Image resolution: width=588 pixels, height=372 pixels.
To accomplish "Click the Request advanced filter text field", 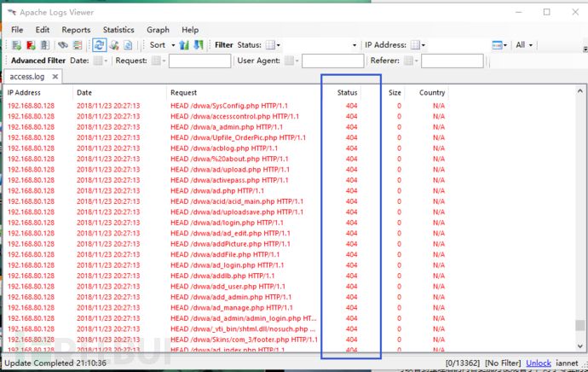I will (x=199, y=61).
